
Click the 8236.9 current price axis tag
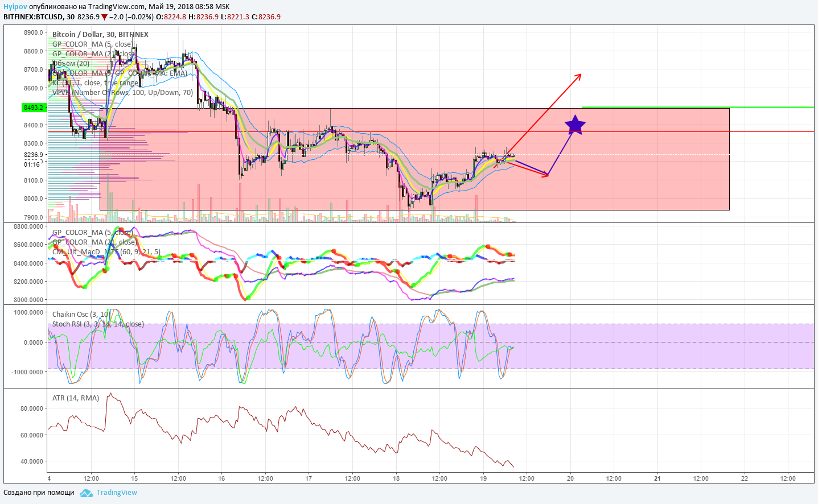(x=34, y=155)
